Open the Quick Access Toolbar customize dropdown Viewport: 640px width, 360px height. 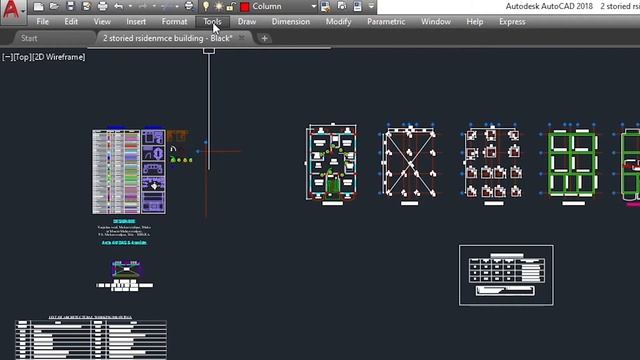pyautogui.click(x=371, y=7)
